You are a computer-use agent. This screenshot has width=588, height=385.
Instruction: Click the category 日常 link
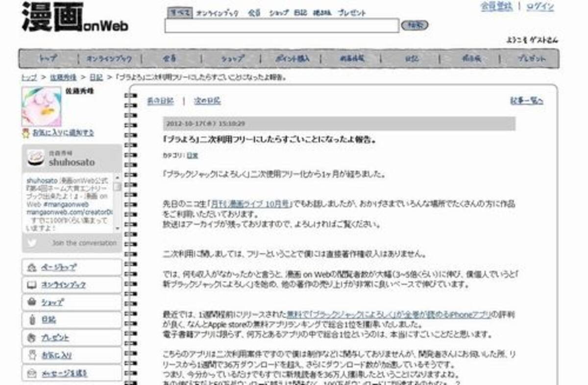pos(192,155)
